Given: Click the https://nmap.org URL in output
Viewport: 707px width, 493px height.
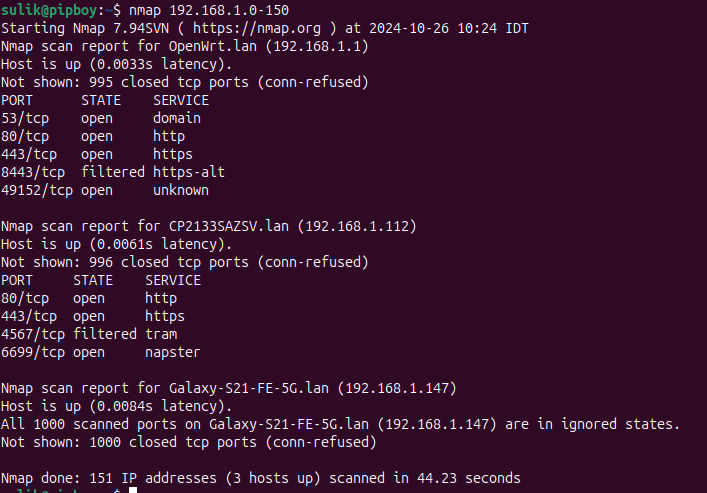Looking at the screenshot, I should (x=257, y=28).
